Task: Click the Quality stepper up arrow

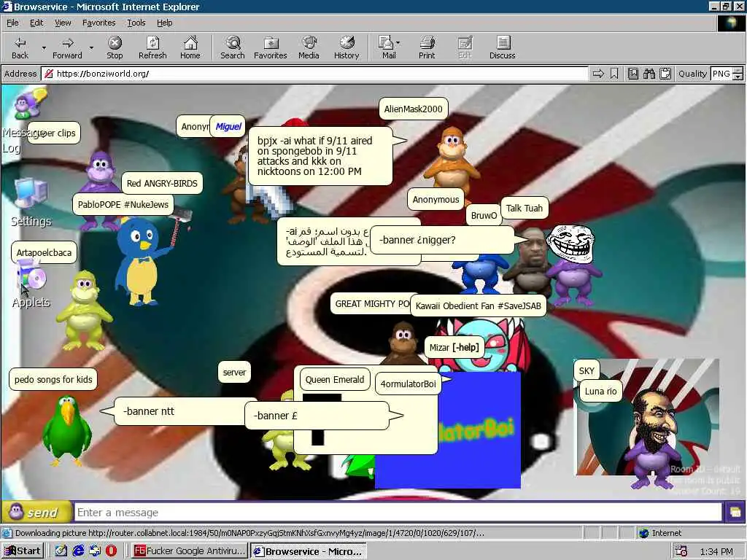Action: click(x=738, y=71)
